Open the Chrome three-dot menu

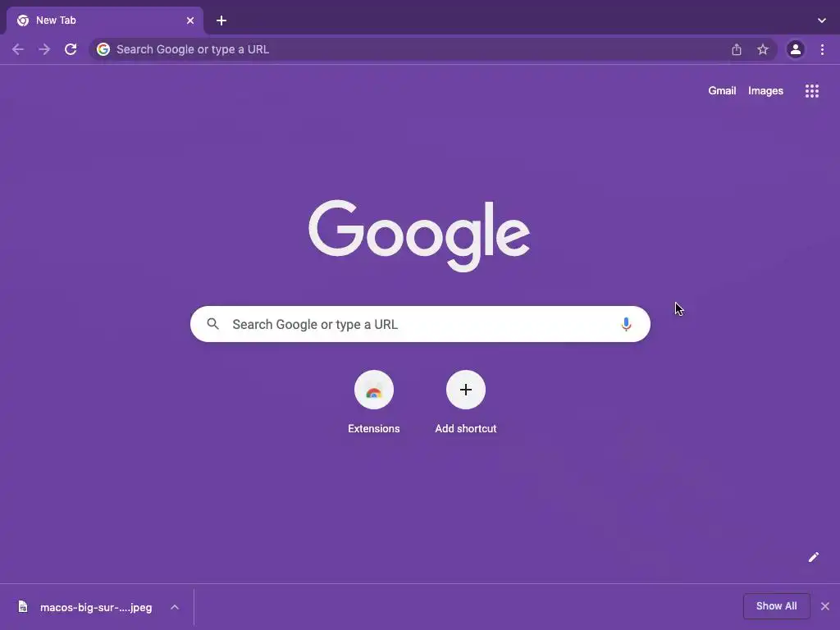(x=822, y=50)
